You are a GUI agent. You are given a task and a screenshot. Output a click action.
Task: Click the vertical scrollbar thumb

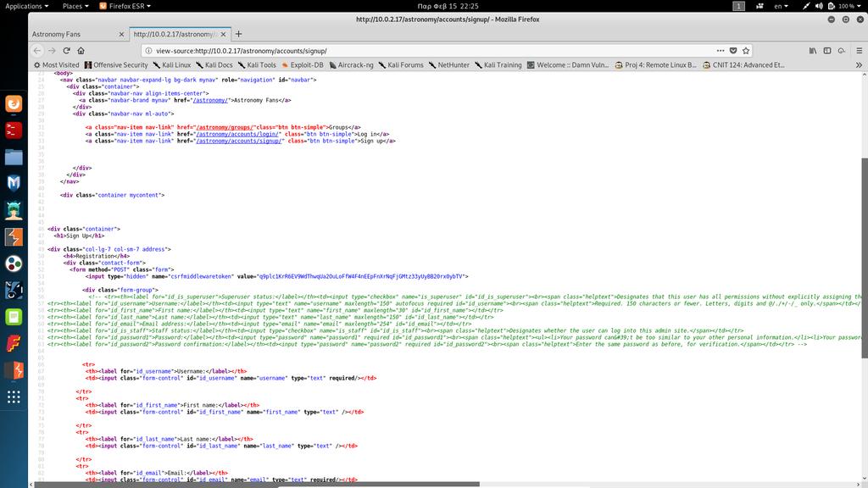tap(864, 258)
